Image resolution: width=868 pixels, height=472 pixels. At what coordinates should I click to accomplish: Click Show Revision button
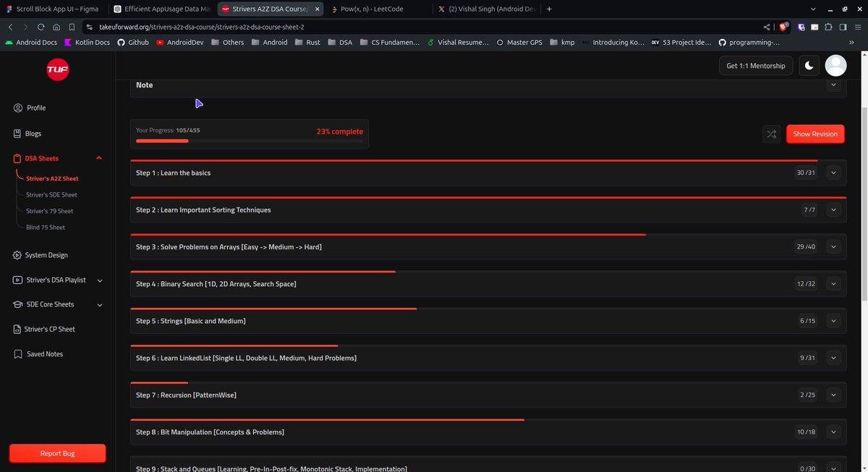pos(815,134)
